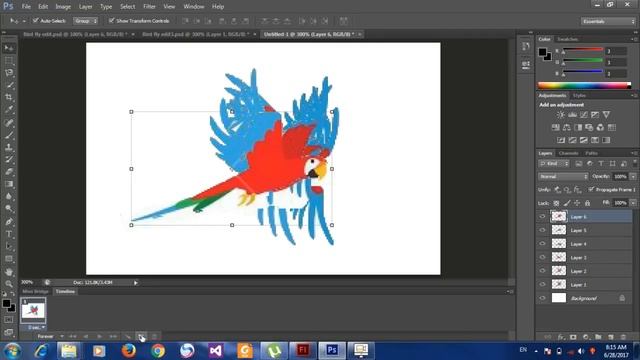Screen dimensions: 640x360
Task: Open the layer Kind filter dropdown
Action: 554,164
